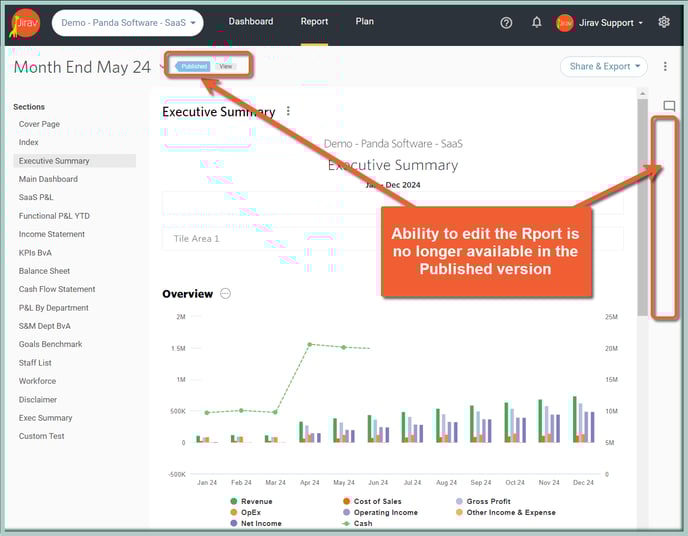Open the Cash Flow Statement section
The height and width of the screenshot is (536, 688).
[57, 289]
